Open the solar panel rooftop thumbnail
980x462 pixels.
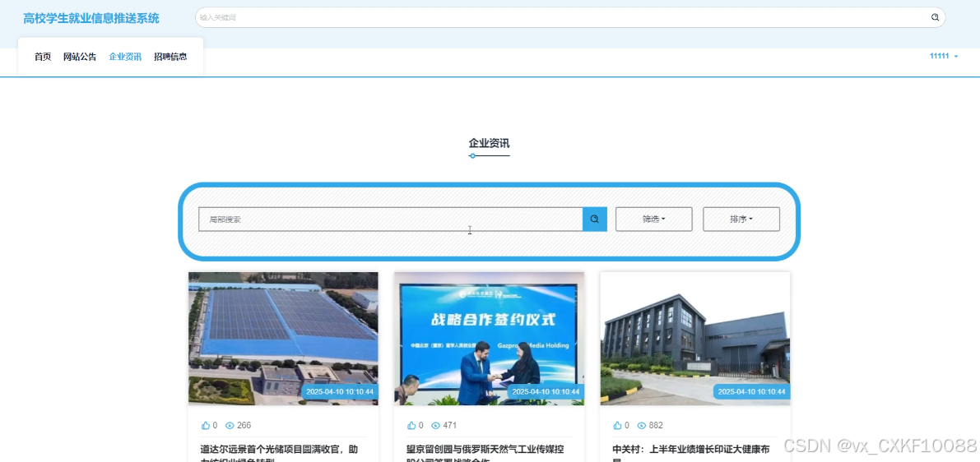[x=283, y=339]
